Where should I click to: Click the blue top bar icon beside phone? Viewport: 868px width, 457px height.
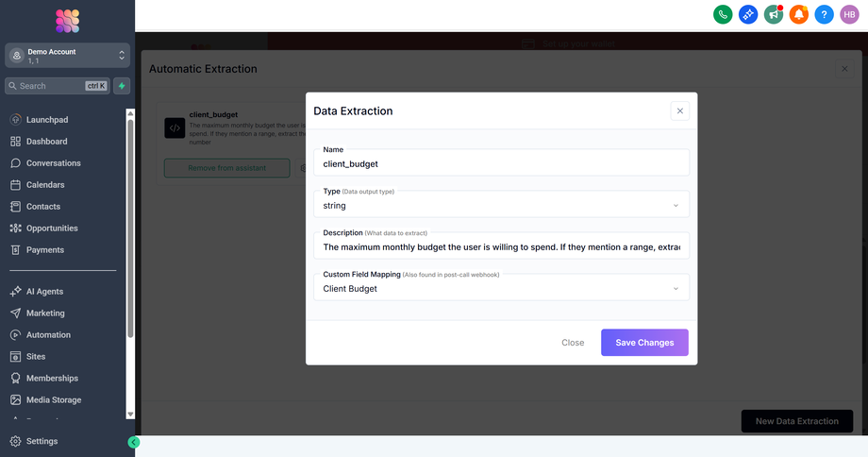748,14
